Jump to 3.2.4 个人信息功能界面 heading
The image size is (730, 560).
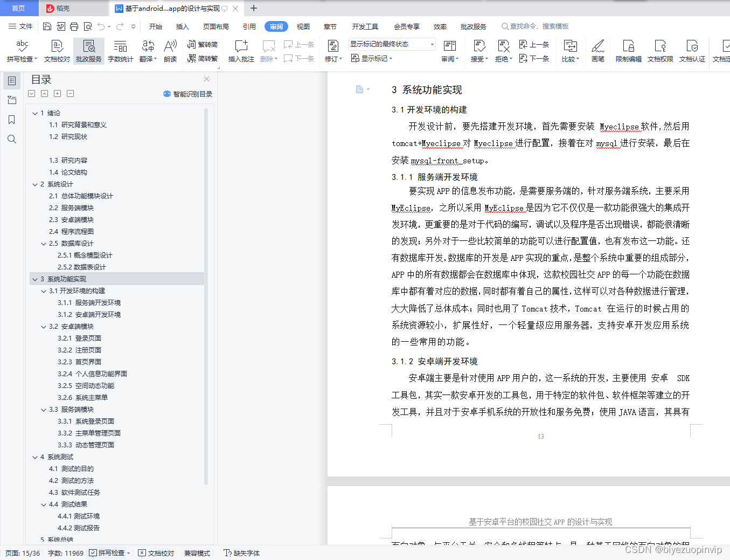point(92,374)
